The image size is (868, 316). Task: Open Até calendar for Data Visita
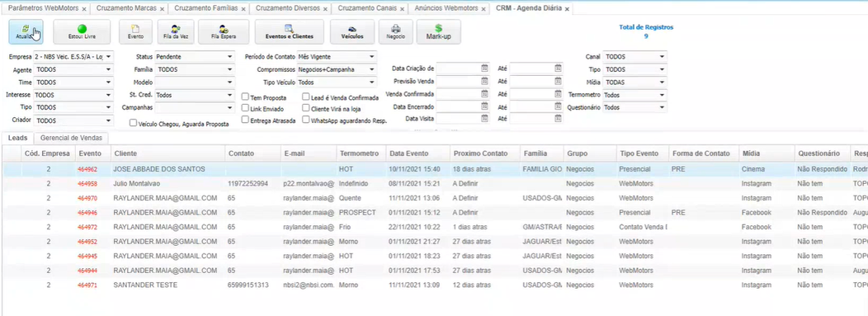tap(558, 119)
